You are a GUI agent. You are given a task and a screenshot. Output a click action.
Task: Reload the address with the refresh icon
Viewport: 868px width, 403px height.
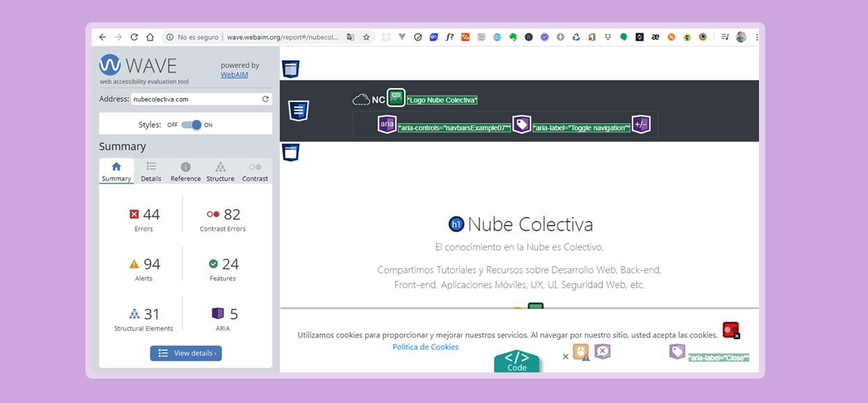point(265,99)
